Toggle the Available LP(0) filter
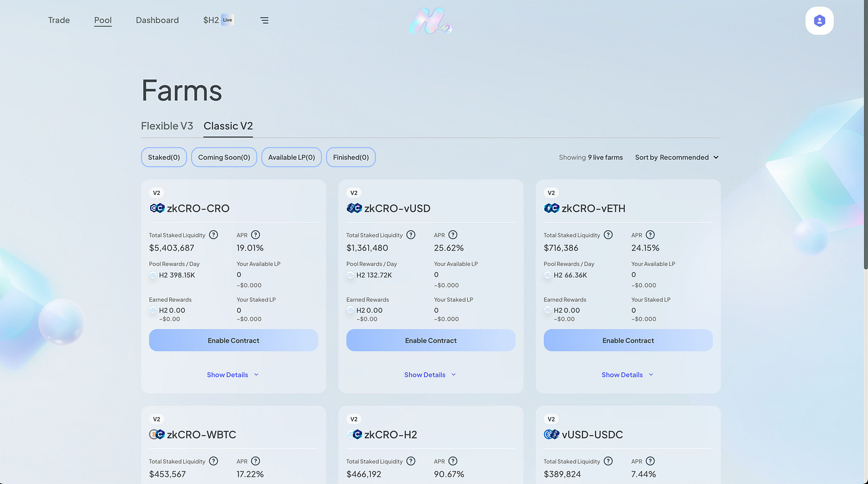Screen dimensions: 868x484 point(292,157)
